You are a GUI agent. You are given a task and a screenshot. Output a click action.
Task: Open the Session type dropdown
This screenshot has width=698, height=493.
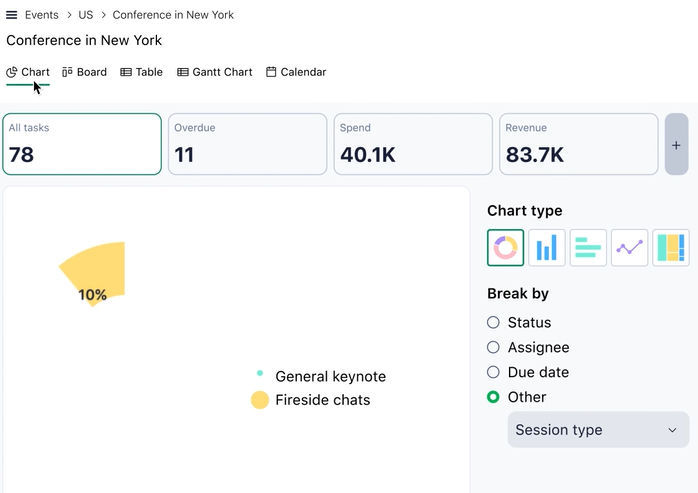point(598,430)
